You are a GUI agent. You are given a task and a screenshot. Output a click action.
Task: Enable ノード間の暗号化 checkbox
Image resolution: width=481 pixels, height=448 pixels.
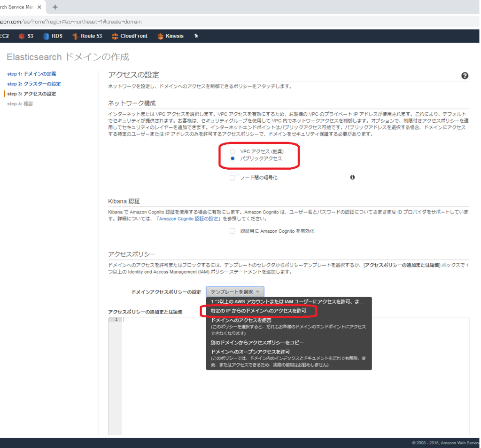click(x=233, y=178)
